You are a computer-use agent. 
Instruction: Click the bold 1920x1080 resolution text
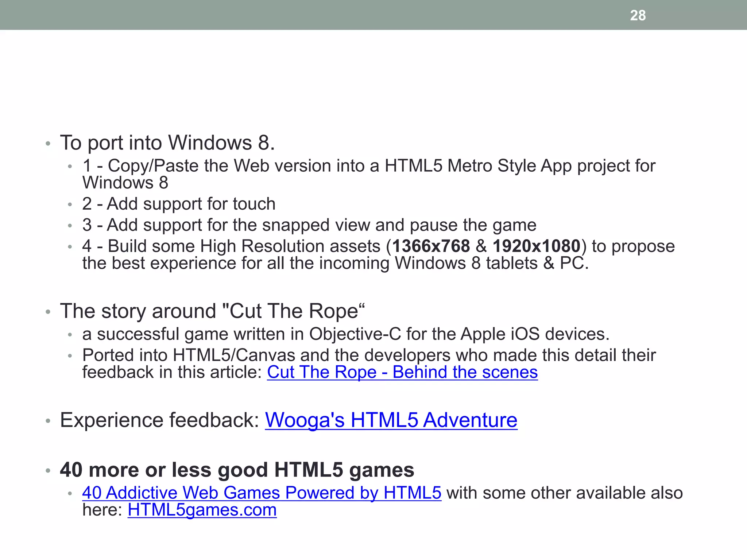click(536, 246)
